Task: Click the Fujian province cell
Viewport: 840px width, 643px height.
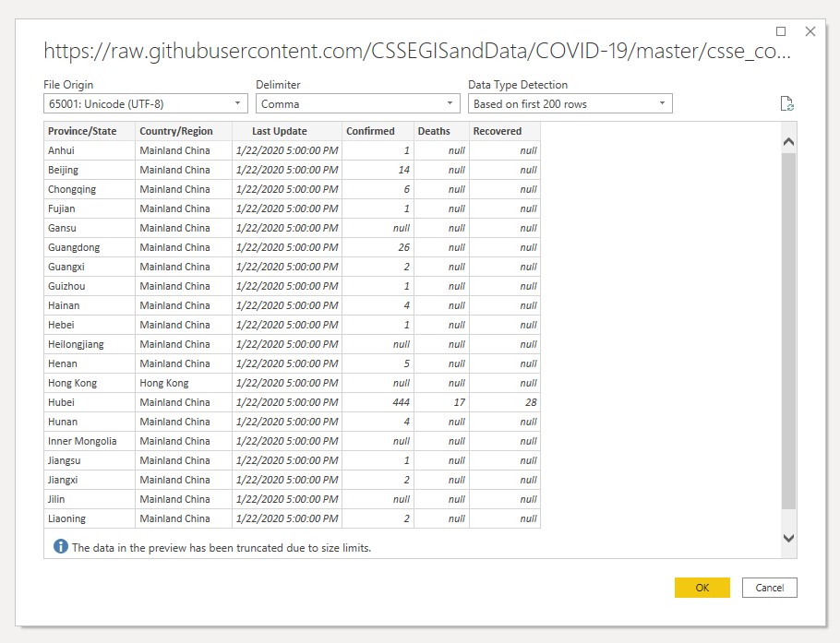Action: (90, 208)
